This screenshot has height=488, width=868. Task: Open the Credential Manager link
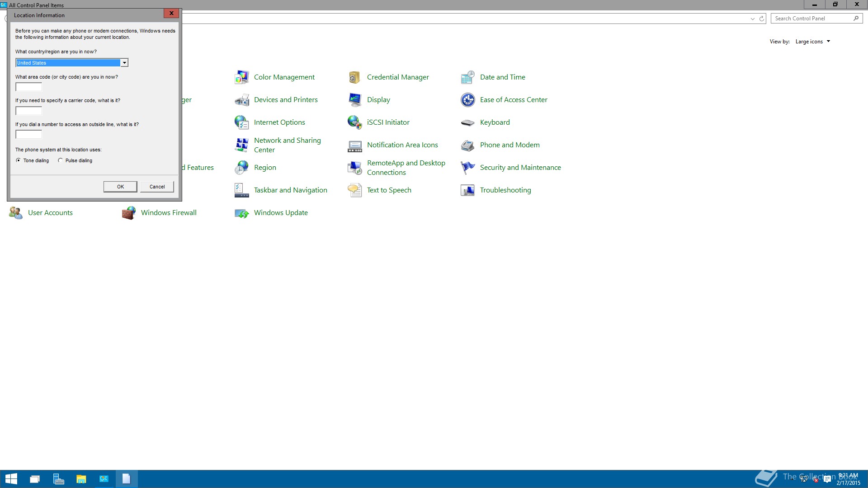[x=398, y=77]
